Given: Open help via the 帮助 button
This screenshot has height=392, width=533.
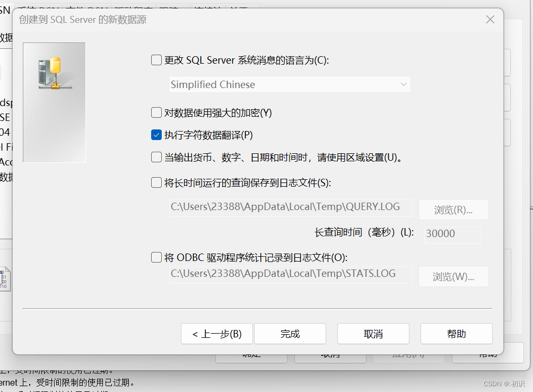Looking at the screenshot, I should pyautogui.click(x=456, y=334).
